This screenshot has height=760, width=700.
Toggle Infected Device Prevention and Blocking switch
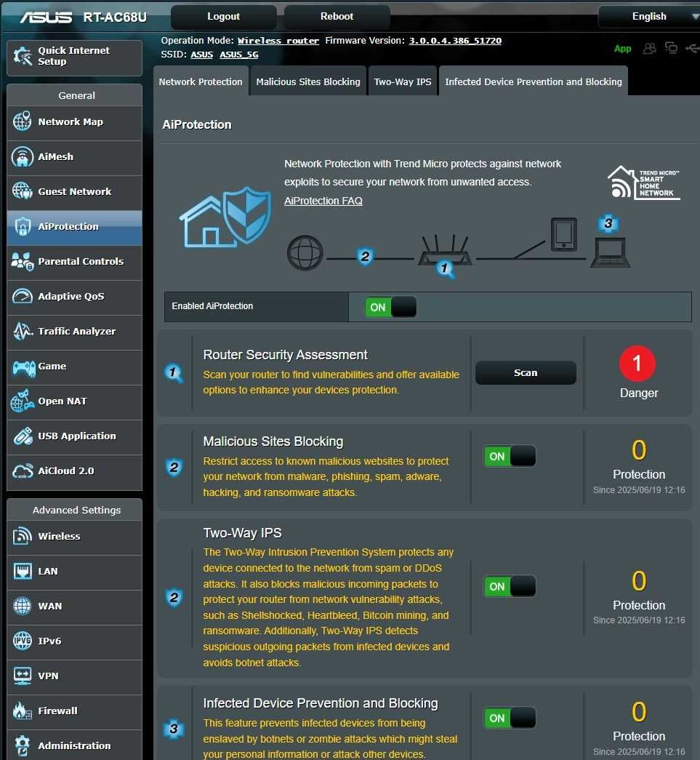pyautogui.click(x=510, y=718)
